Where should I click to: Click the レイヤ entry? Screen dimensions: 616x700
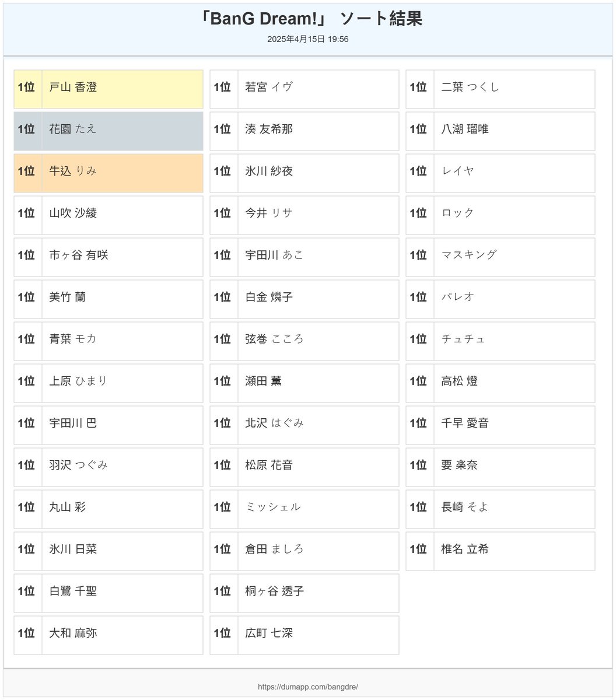(501, 173)
